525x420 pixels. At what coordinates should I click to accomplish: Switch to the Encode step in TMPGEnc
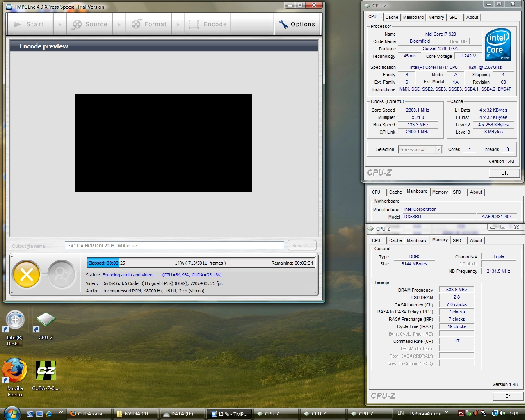pyautogui.click(x=208, y=24)
